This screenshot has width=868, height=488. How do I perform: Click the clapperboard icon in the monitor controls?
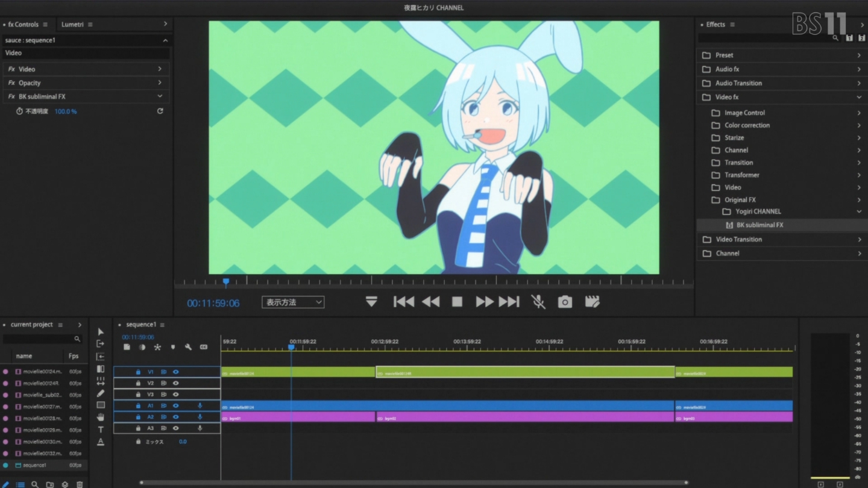coord(593,302)
